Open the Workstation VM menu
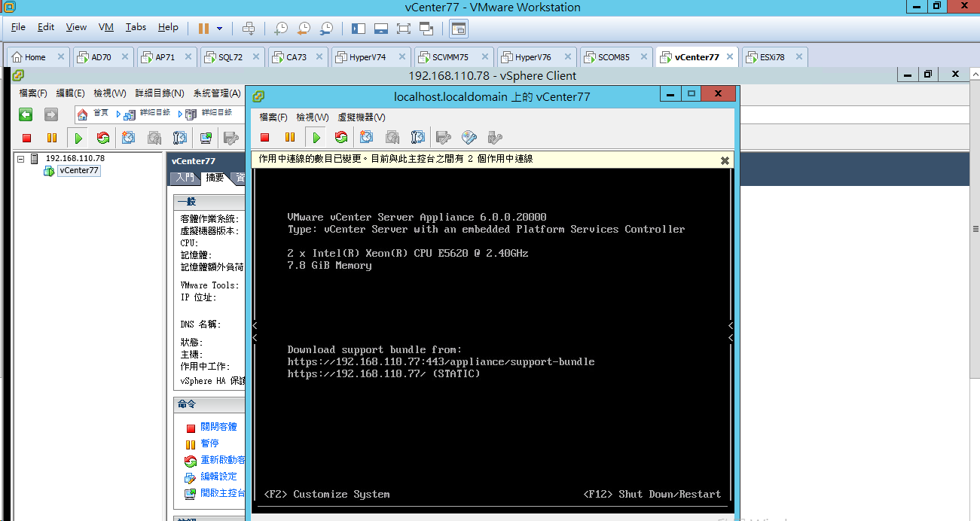 click(106, 27)
